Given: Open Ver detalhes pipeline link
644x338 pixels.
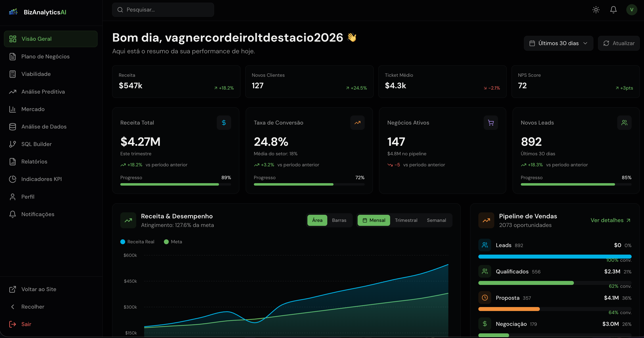Looking at the screenshot, I should click(x=610, y=220).
